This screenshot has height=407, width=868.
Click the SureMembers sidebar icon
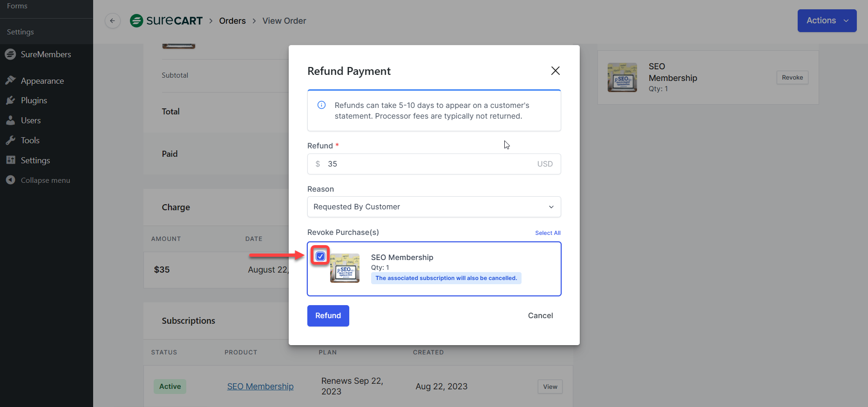(x=10, y=54)
